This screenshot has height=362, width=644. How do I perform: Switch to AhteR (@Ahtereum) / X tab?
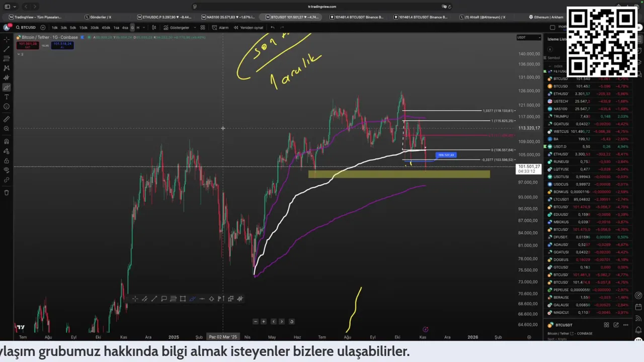(x=483, y=17)
